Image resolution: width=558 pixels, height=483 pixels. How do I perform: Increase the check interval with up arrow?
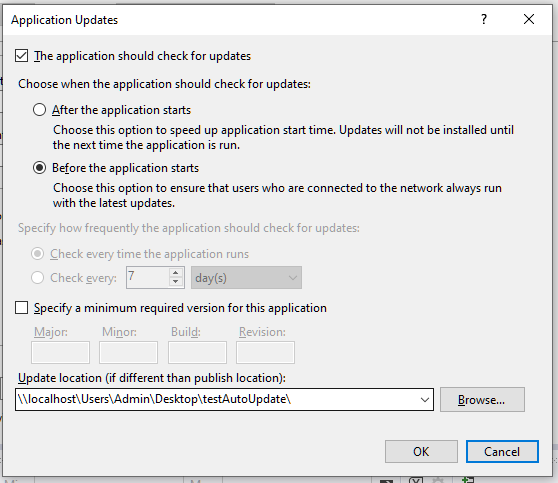click(175, 273)
